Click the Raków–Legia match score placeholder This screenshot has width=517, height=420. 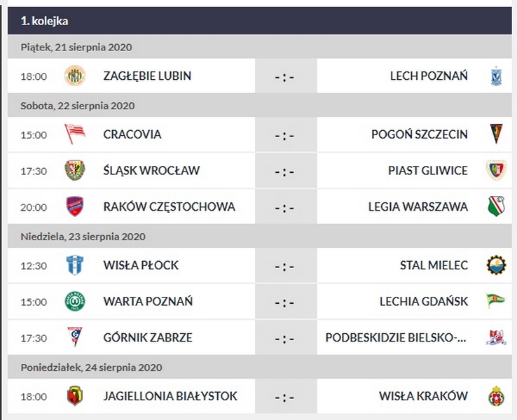(x=284, y=207)
